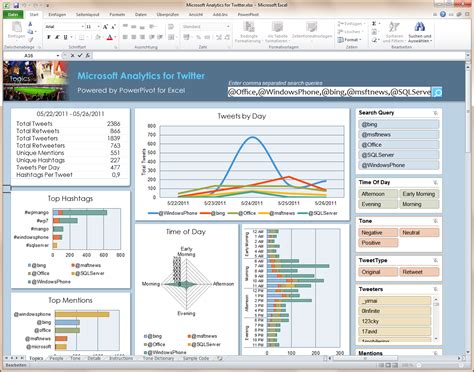Open the Löschen cells dropdown in Zellen
The height and width of the screenshot is (372, 474).
(349, 32)
